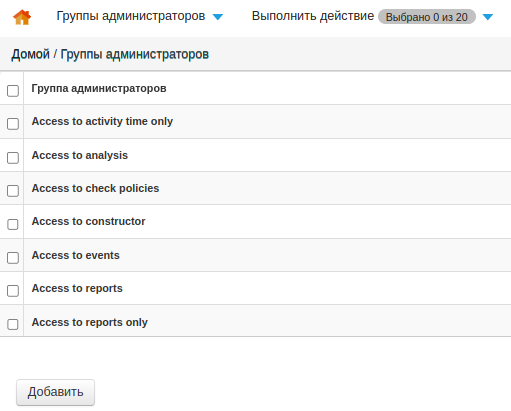Check the Access to analysis checkbox
This screenshot has height=411, width=511.
13,158
